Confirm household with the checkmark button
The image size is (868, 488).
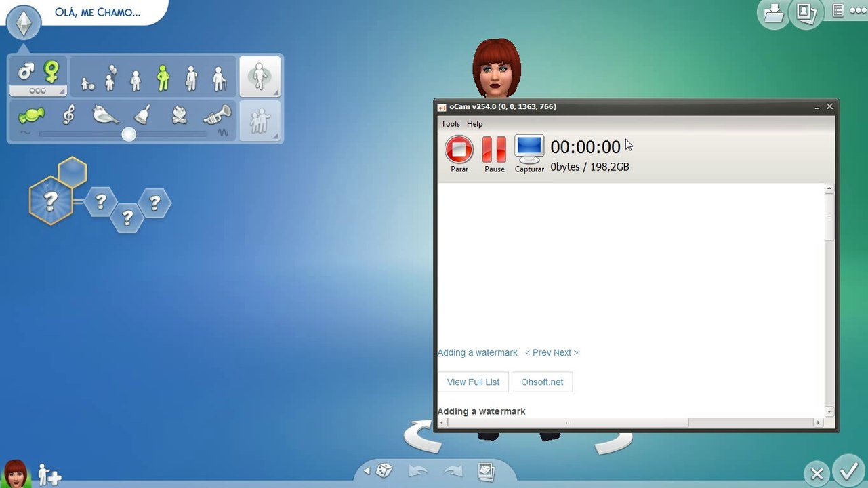[x=848, y=470]
